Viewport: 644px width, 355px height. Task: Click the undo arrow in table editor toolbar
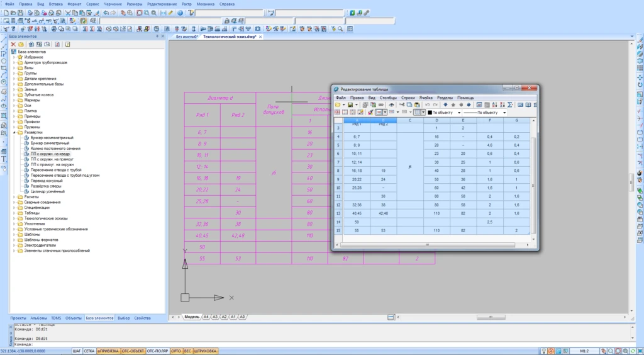coord(427,104)
